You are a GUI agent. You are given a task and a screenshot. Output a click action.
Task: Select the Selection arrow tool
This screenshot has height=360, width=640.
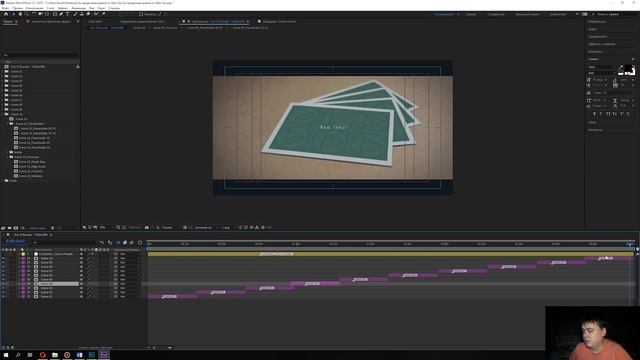click(x=13, y=14)
